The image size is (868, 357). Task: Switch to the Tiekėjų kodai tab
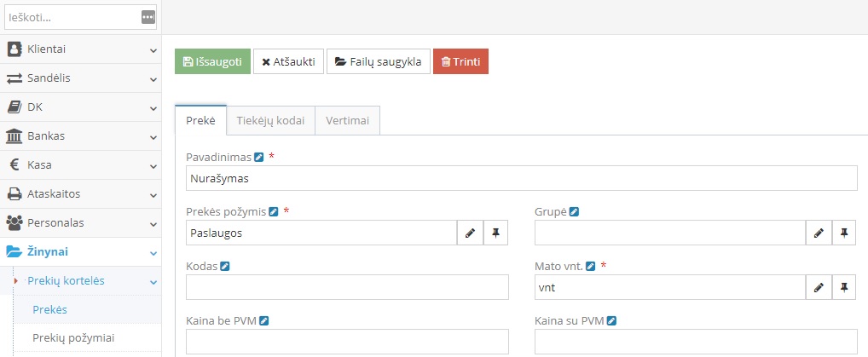click(x=270, y=121)
